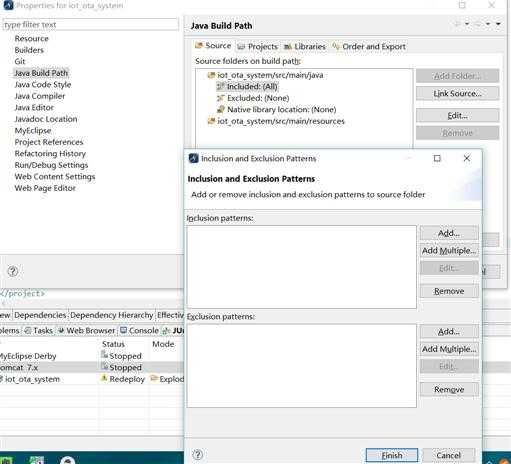The image size is (511, 464).
Task: Open Dependencies tab in pom editor
Action: pyautogui.click(x=40, y=315)
